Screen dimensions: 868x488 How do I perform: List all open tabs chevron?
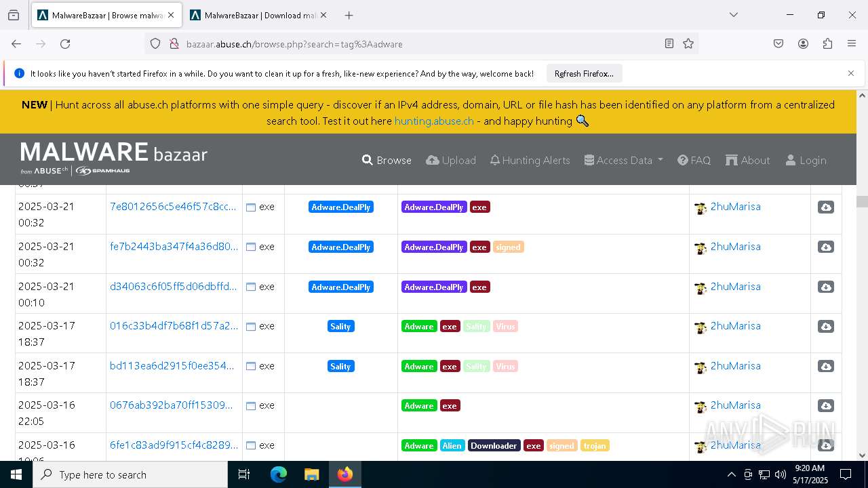[x=733, y=15]
